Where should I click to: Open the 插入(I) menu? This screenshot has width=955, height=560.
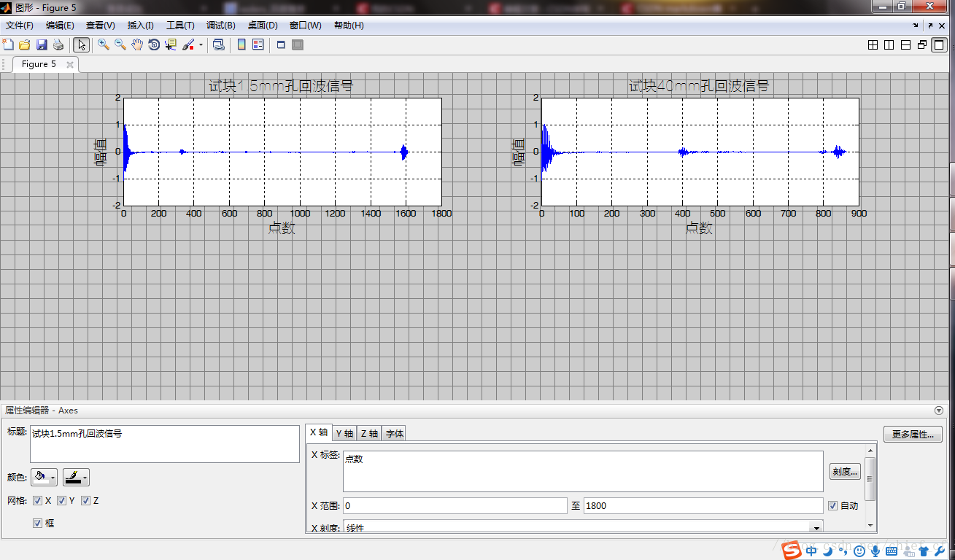tap(140, 26)
